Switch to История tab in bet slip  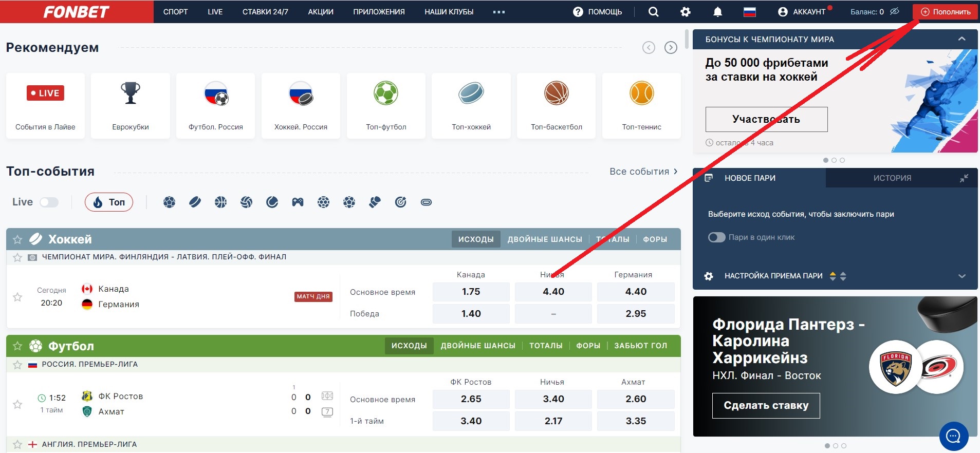(892, 178)
